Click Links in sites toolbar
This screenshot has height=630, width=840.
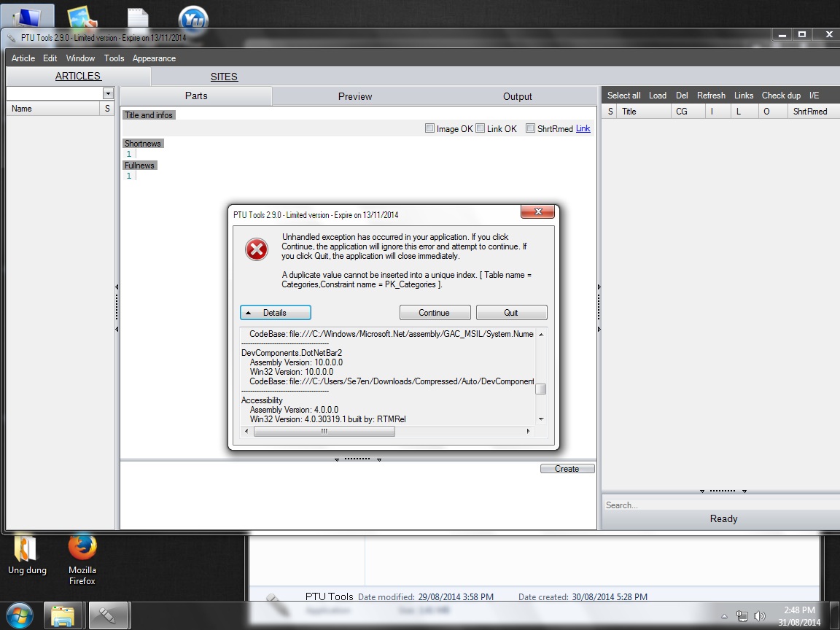point(744,96)
